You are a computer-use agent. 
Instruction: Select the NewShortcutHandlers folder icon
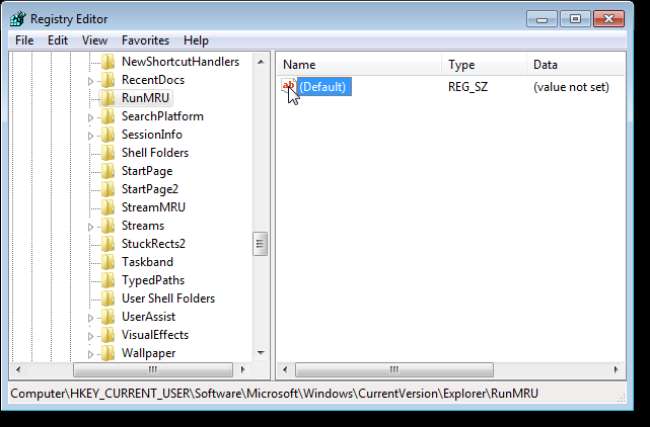(108, 62)
